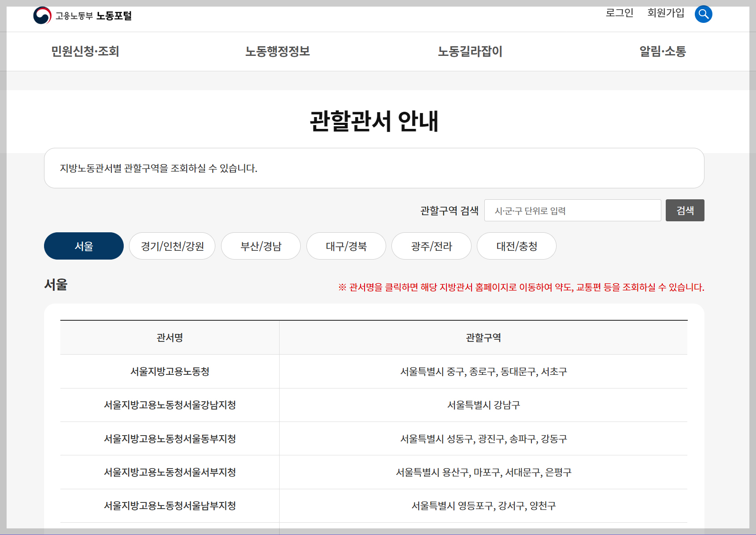Switch to the 부산/경남 region tab
The width and height of the screenshot is (756, 535).
(261, 246)
